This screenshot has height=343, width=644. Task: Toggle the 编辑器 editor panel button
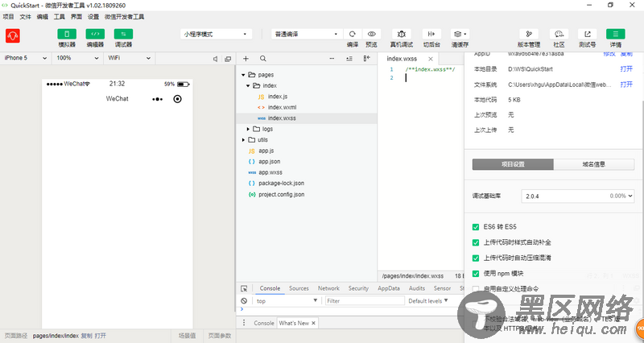tap(95, 34)
